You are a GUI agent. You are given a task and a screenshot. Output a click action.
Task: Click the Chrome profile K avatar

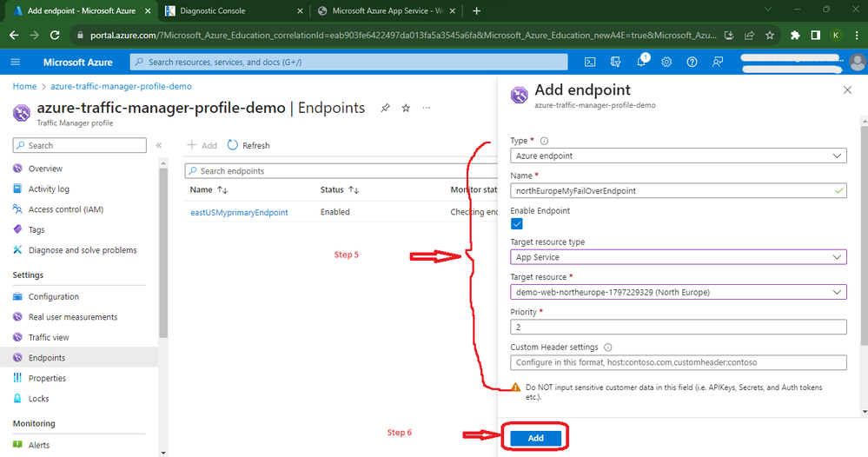(x=836, y=35)
